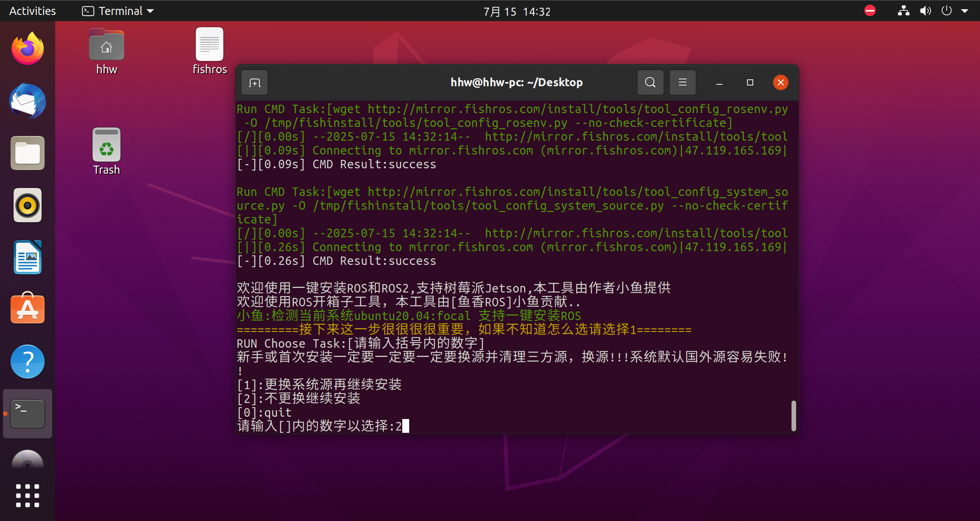
Task: Expand the system menu arrow
Action: [965, 11]
